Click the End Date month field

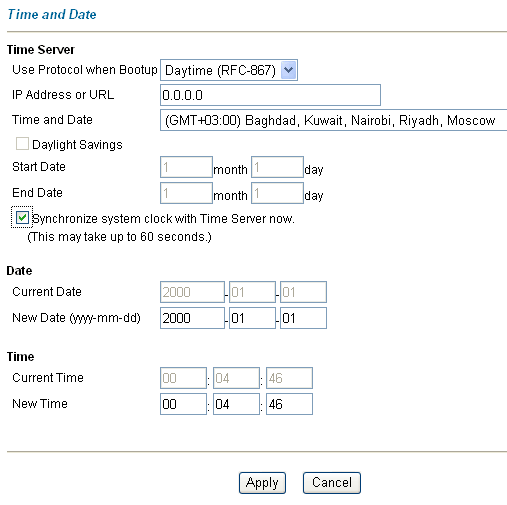pyautogui.click(x=186, y=193)
